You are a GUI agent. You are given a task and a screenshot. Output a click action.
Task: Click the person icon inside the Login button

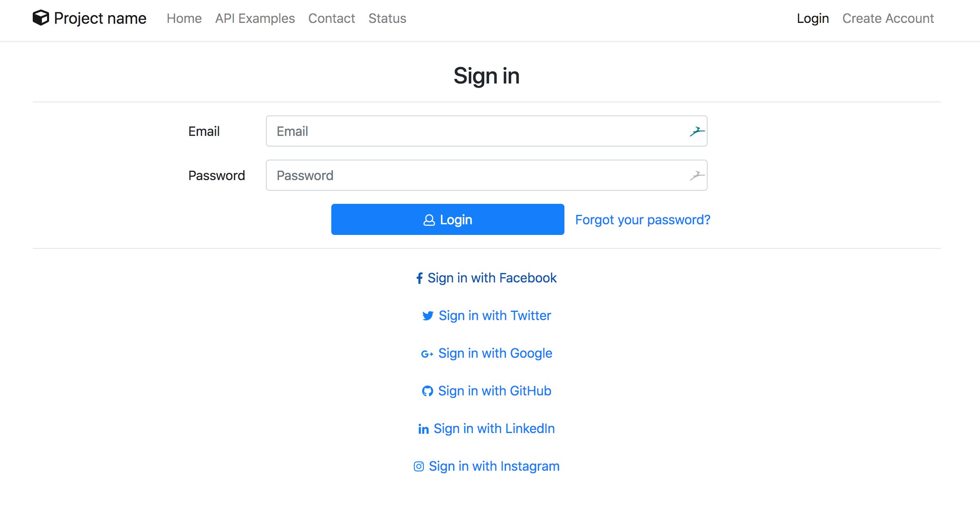click(x=429, y=219)
